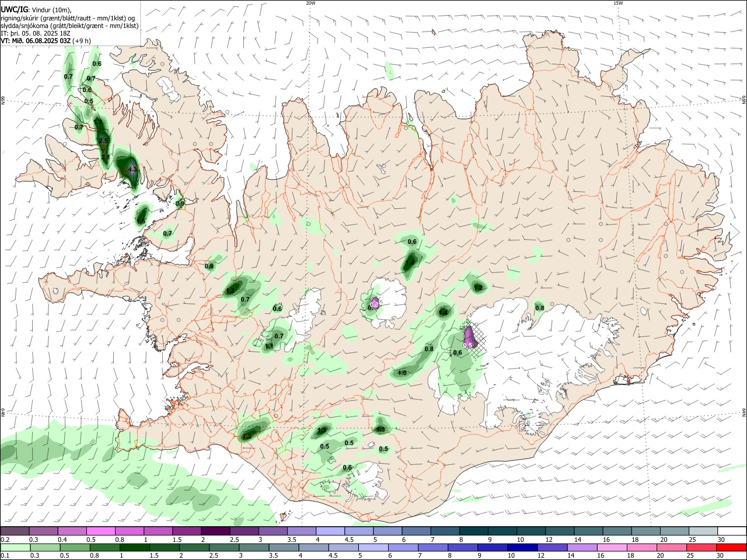747x560 pixels.
Task: Select bottom-row violet swatch between 14 and 16
Action: (583, 548)
